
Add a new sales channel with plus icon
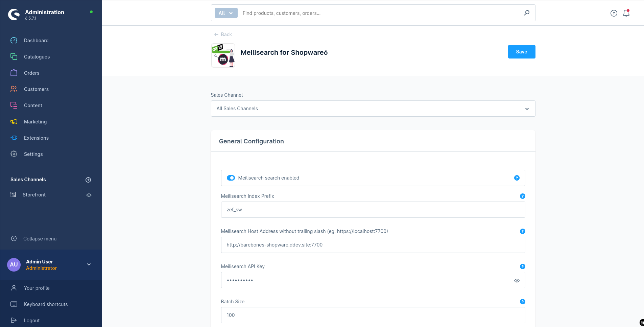coord(88,180)
